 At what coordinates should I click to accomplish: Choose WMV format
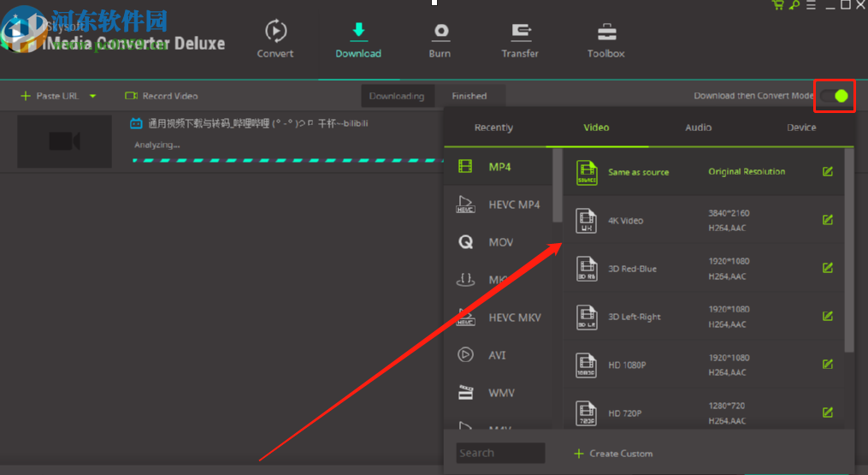point(499,393)
